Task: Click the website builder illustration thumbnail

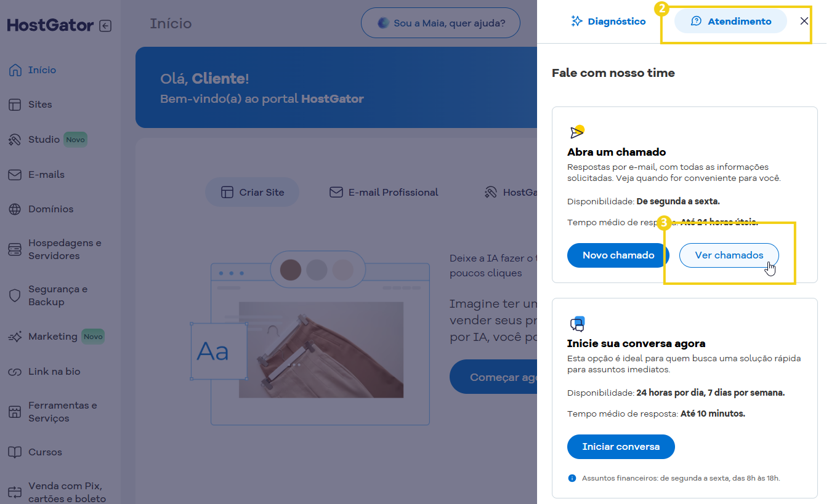Action: 310,338
